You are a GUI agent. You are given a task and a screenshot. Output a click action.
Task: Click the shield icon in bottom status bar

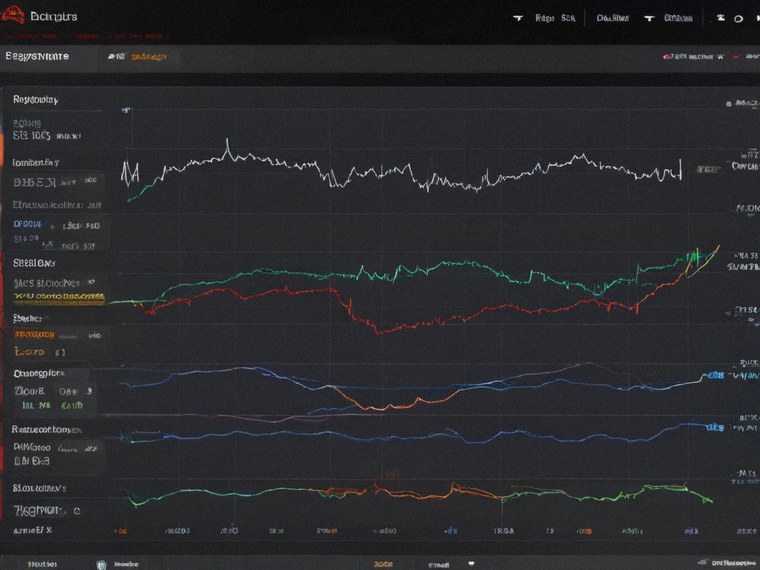[101, 565]
